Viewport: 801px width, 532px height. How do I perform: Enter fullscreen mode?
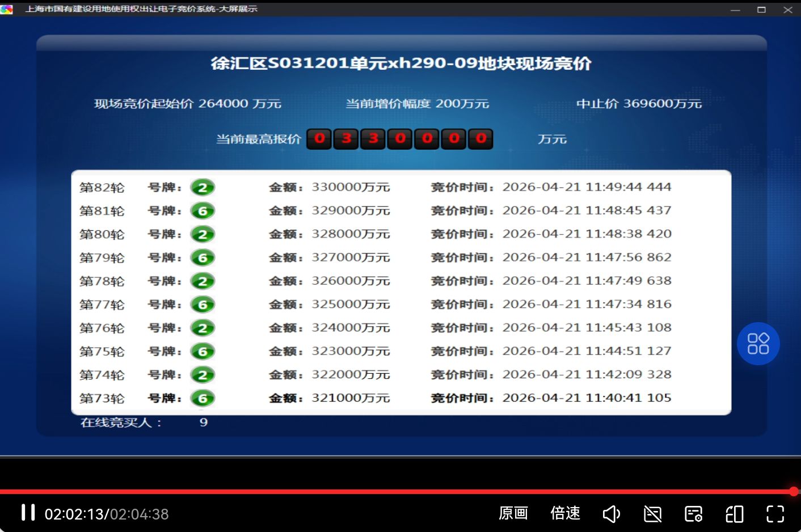[x=775, y=514]
